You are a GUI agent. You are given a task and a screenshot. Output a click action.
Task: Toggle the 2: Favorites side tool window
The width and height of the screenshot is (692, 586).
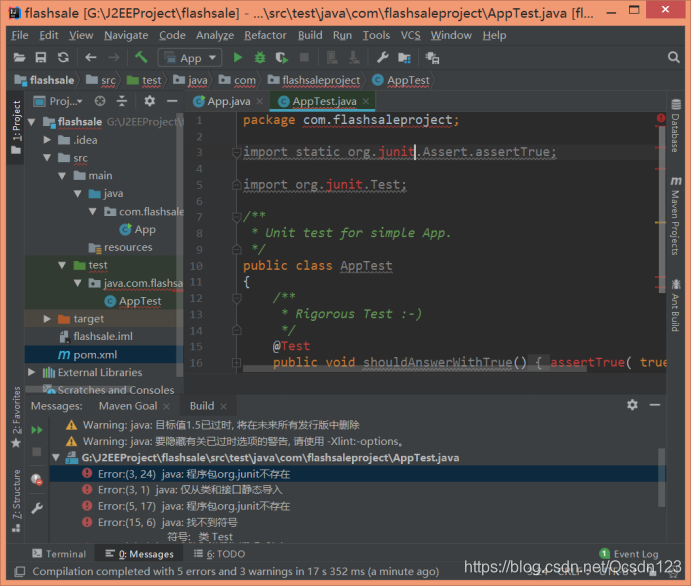click(x=16, y=417)
